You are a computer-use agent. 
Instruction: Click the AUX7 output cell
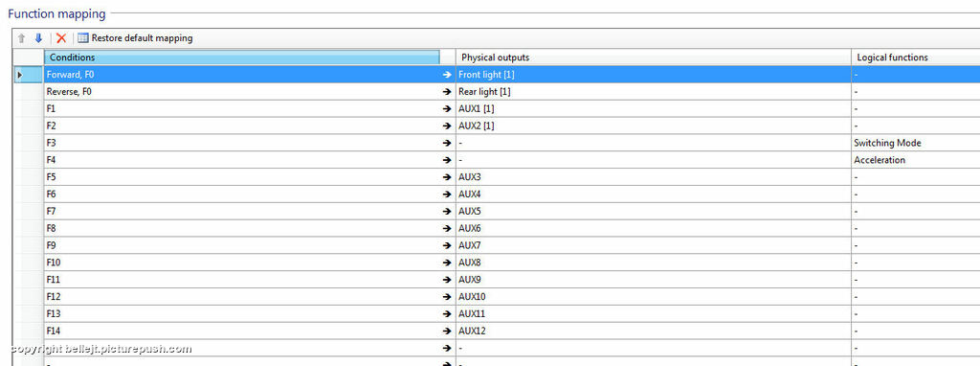click(654, 244)
